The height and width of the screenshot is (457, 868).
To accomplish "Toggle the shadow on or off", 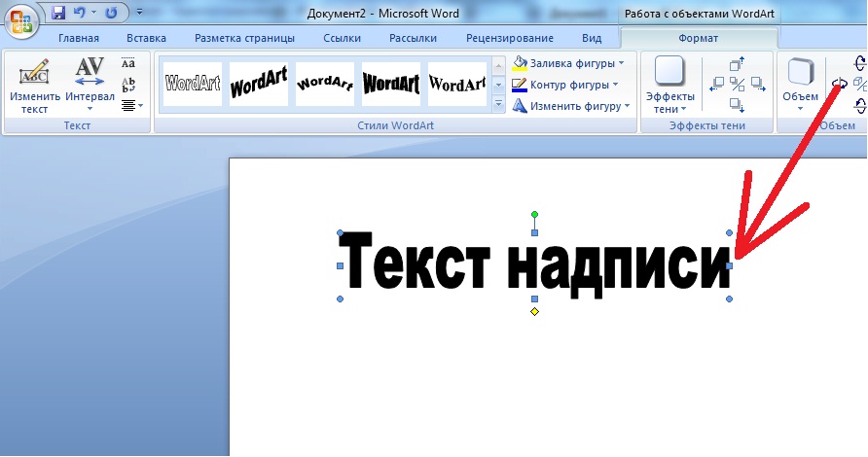I will pos(737,84).
